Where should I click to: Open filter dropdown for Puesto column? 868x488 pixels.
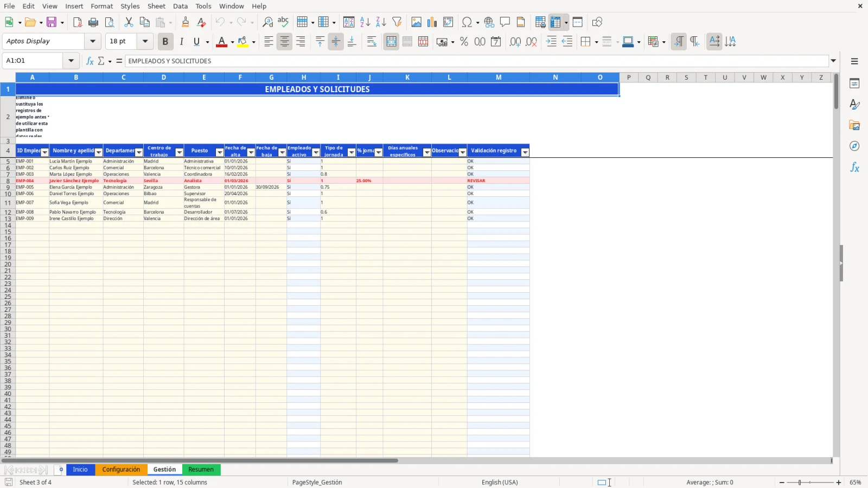point(220,152)
